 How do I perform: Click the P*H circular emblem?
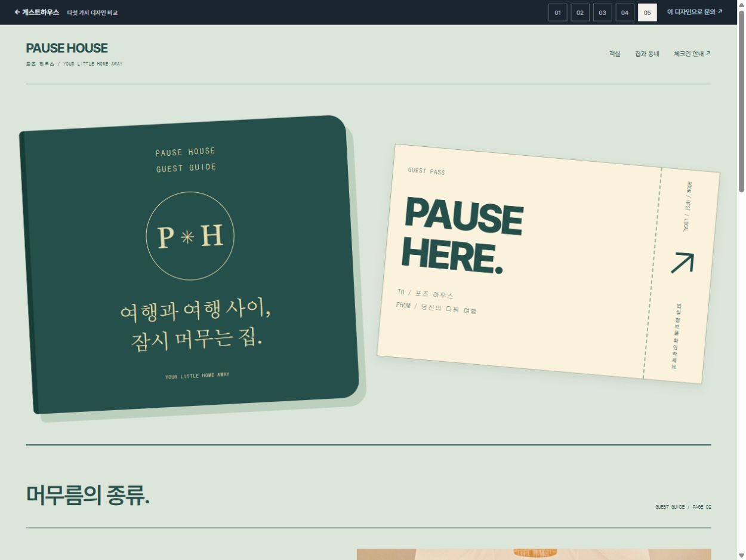point(190,236)
